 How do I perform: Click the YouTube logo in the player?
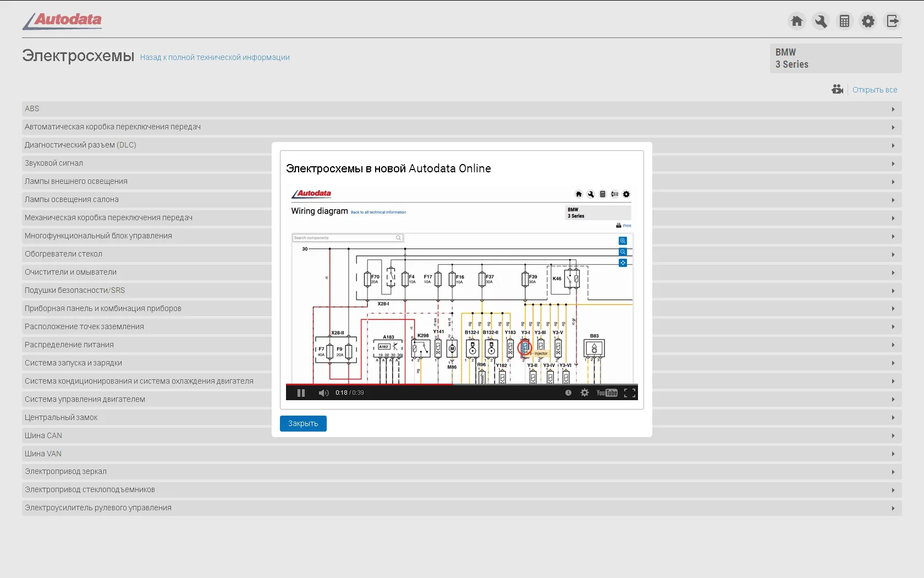coord(607,392)
